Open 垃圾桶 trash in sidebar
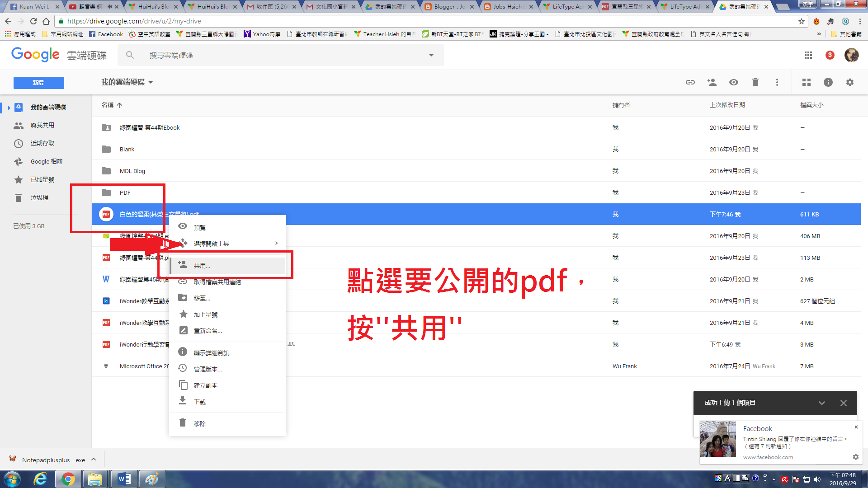This screenshot has width=868, height=488. [x=39, y=197]
